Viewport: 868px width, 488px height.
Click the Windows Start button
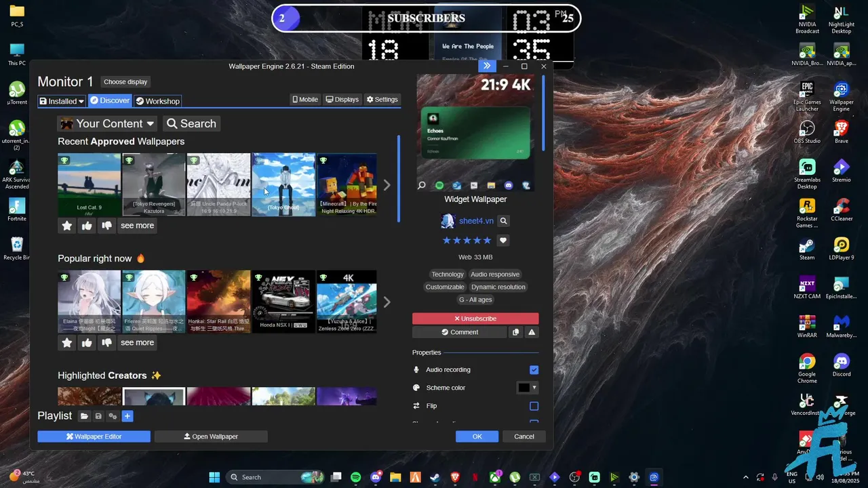click(214, 477)
